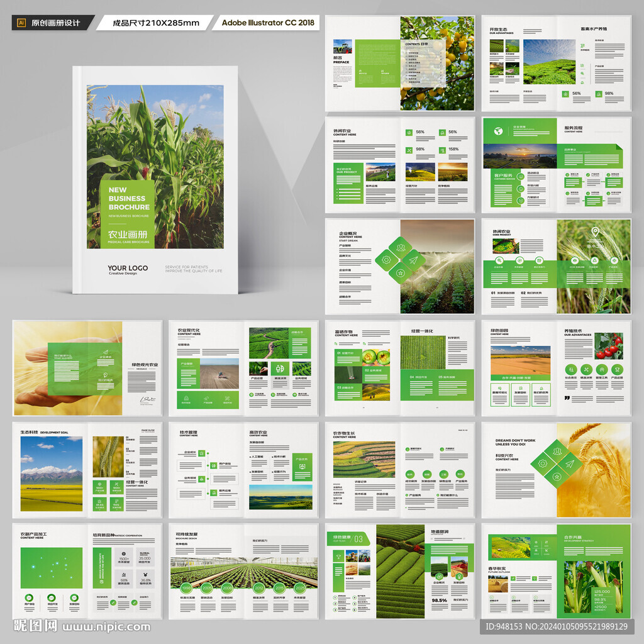
Task: Click the 富硒作物 heading
Action: coord(344,332)
